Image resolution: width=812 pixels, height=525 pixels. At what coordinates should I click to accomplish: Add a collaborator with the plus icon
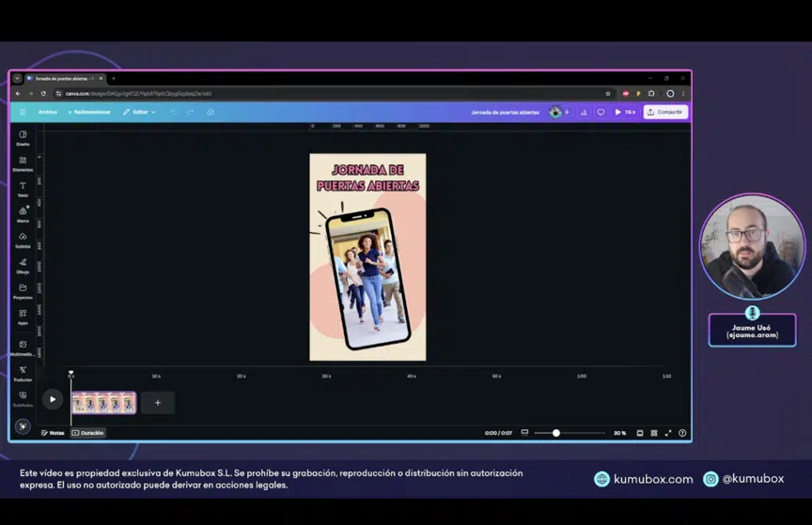[567, 112]
